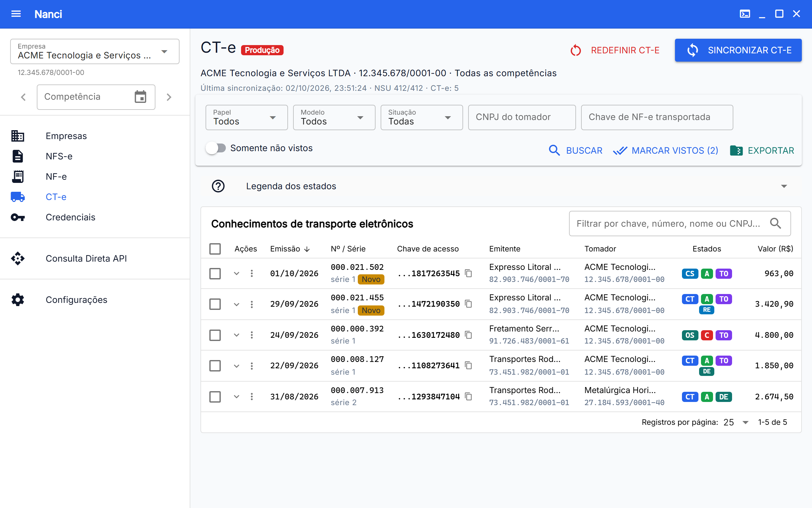
Task: Open the hamburger navigation menu
Action: pos(16,14)
